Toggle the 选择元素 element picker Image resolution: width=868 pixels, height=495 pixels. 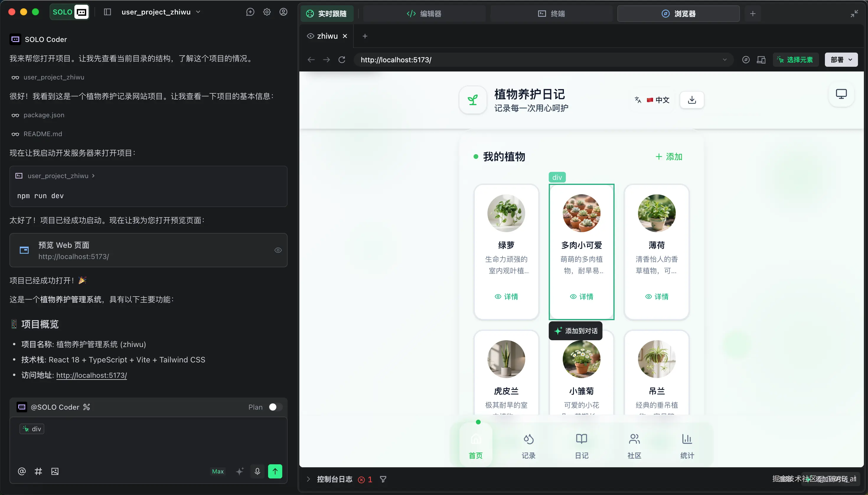[x=795, y=60]
